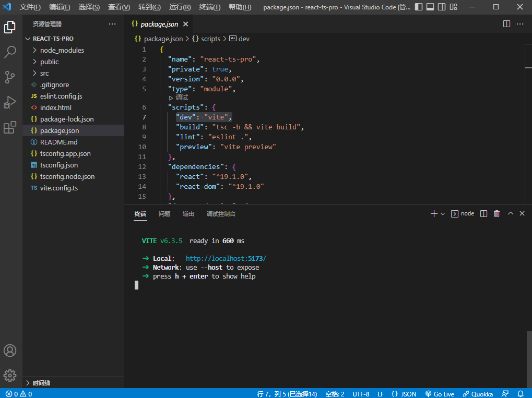Start Go Live server from status bar
This screenshot has height=398, width=532.
[440, 394]
